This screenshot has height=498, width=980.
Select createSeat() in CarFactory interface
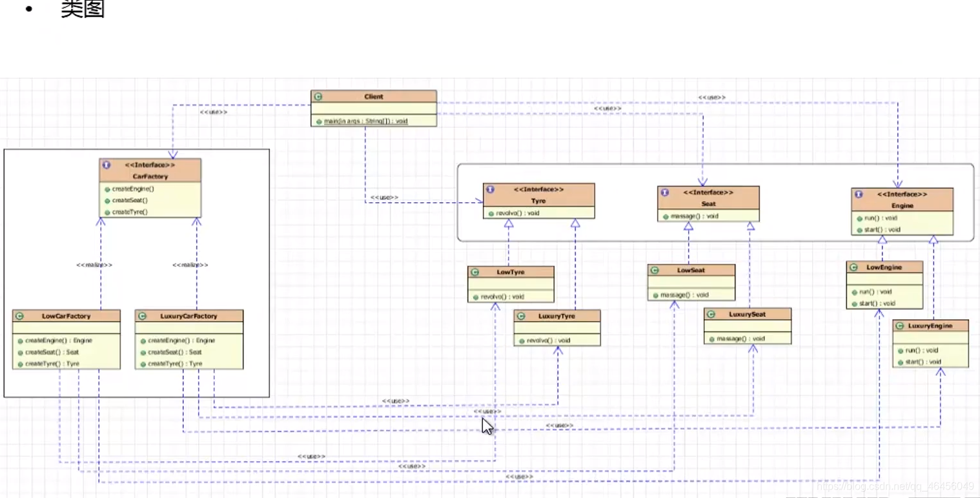(x=130, y=201)
